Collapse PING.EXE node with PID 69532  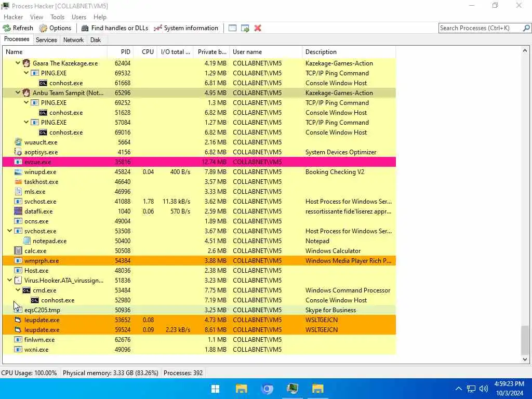[x=26, y=73]
